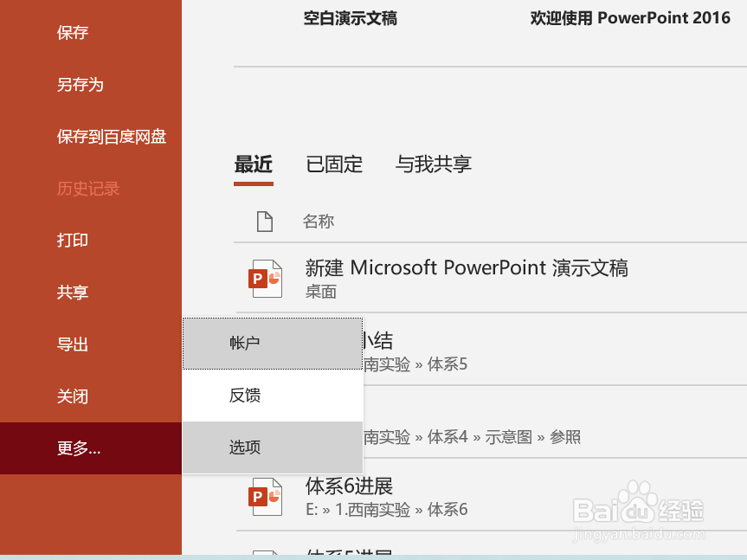This screenshot has width=747, height=560.
Task: Choose 帐户 (Account) in flyout menu
Action: tap(273, 344)
